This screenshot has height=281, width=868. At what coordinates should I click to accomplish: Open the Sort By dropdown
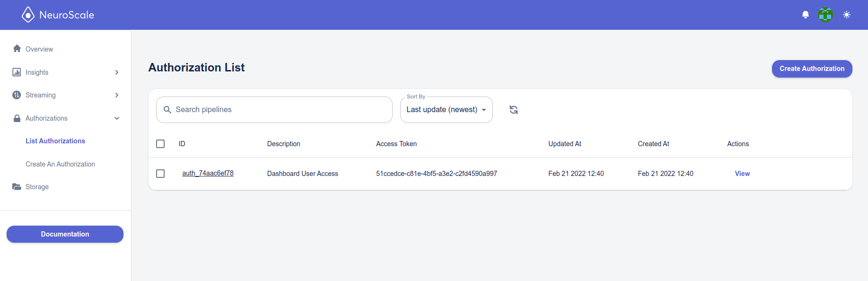coord(447,110)
